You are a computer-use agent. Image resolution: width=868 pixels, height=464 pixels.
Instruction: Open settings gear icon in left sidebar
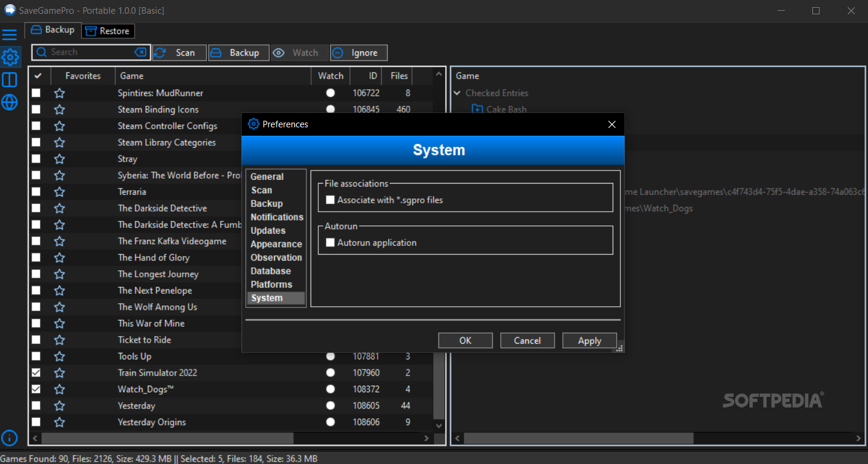pos(10,57)
